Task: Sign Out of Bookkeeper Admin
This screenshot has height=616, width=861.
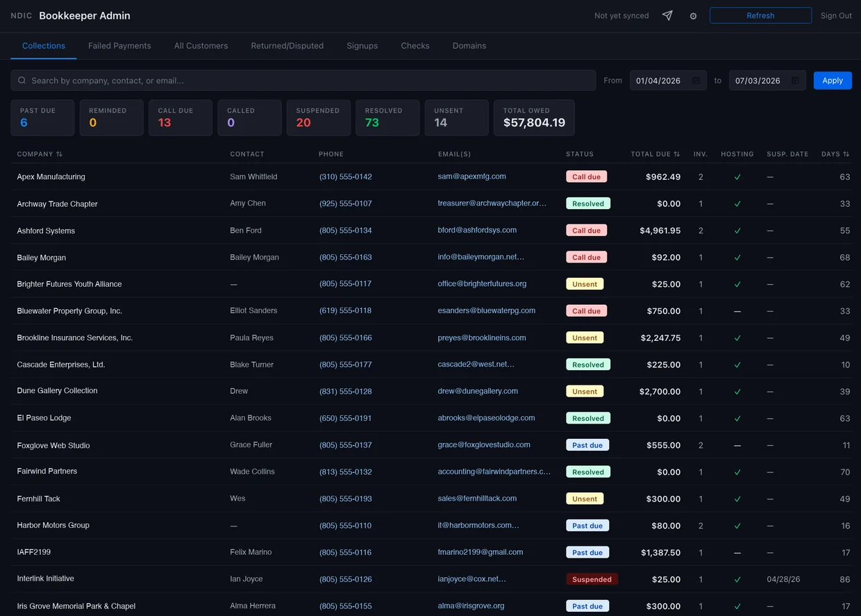Action: 836,15
